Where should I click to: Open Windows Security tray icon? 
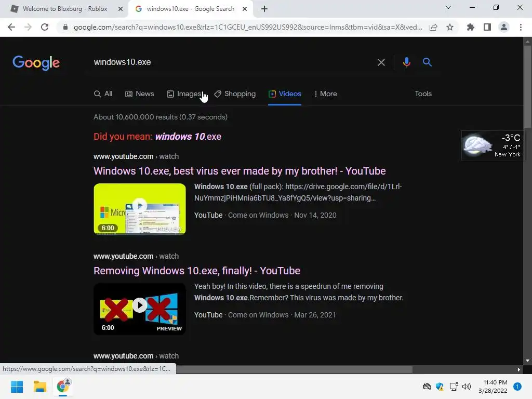click(x=440, y=387)
